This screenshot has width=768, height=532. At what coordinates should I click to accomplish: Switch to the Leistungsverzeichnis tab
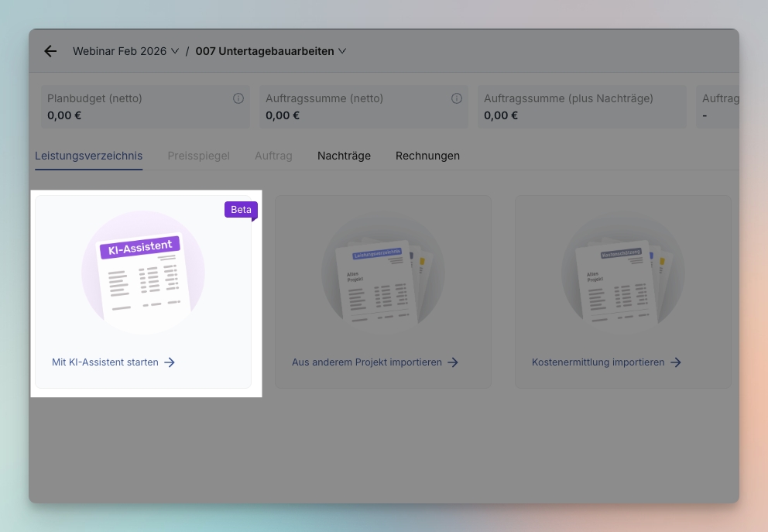click(x=89, y=156)
